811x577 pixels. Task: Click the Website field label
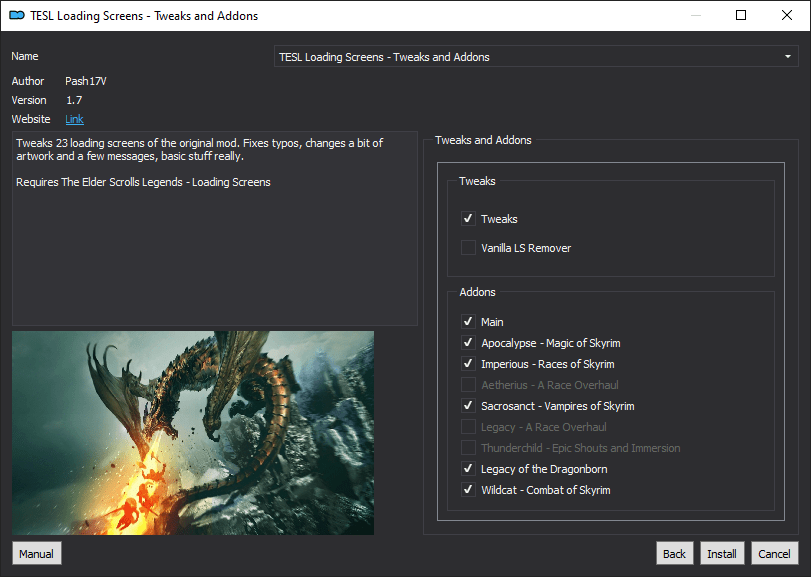click(x=31, y=119)
